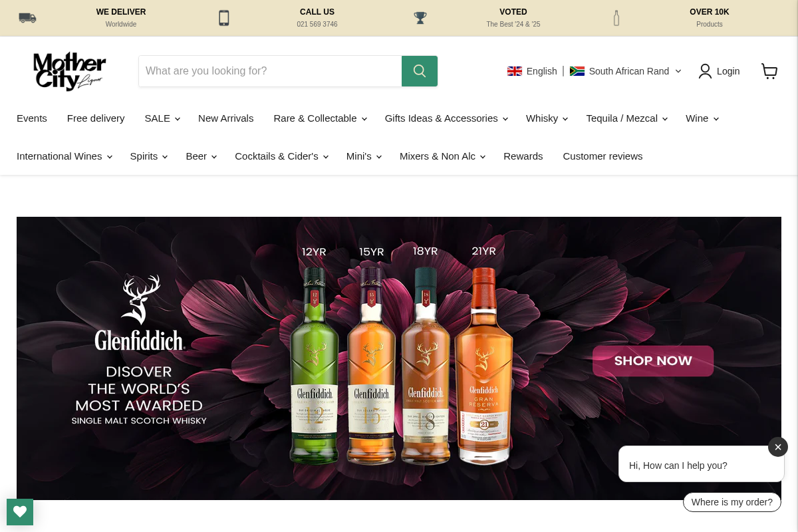This screenshot has width=798, height=532.
Task: Open the green wishlist widget bottom left
Action: (20, 512)
